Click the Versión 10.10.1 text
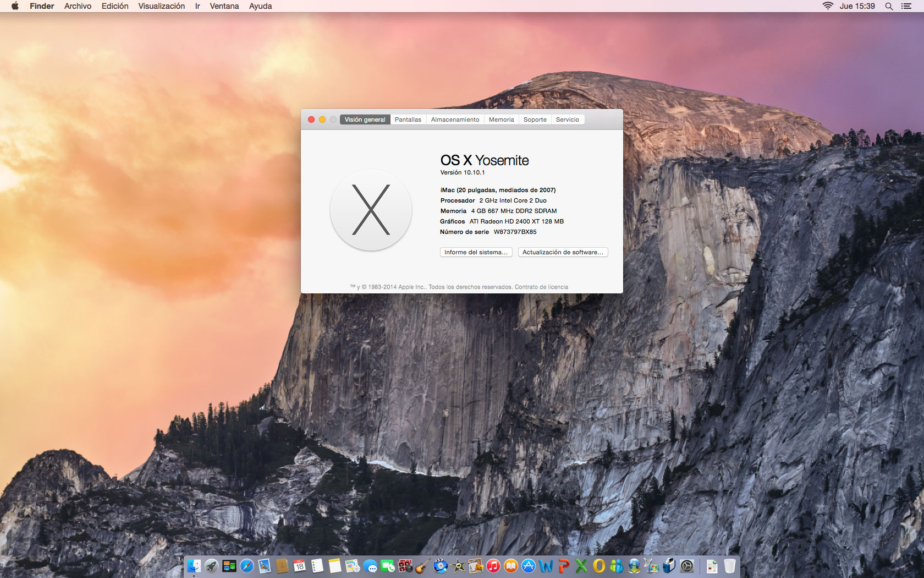The height and width of the screenshot is (578, 924). tap(463, 172)
